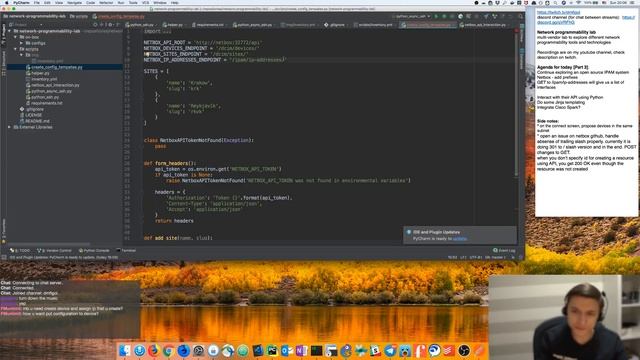Open Project panel settings gear
This screenshot has width=640, height=360.
(x=110, y=24)
